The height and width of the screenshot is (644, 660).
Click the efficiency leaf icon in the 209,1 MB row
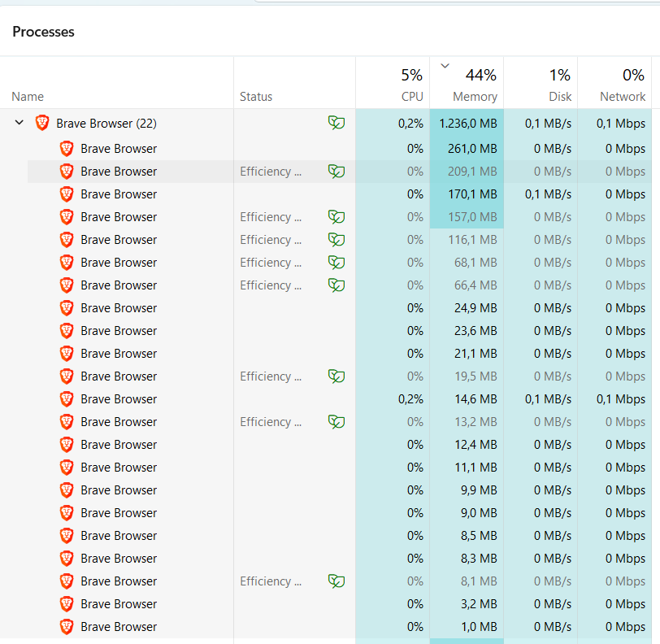pos(337,172)
